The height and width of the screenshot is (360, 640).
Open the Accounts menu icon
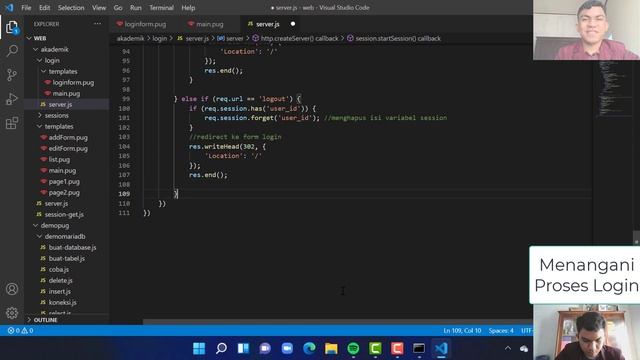pos(12,289)
